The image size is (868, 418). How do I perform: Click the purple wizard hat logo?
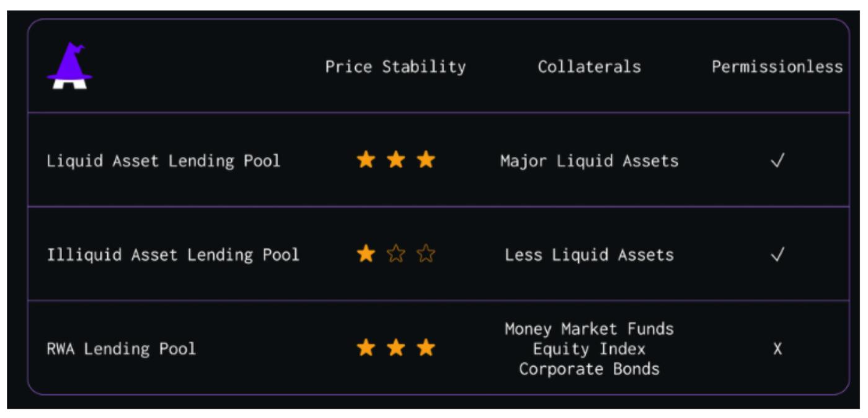click(x=69, y=66)
